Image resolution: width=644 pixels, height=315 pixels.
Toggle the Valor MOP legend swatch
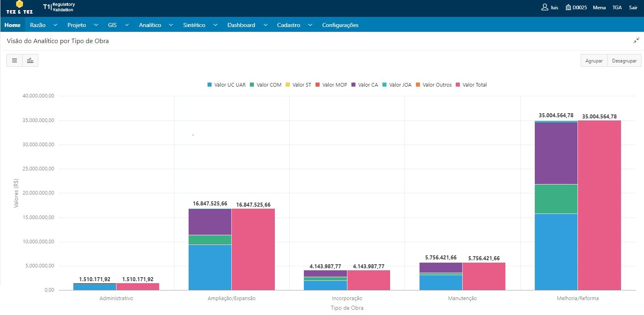[x=318, y=85]
